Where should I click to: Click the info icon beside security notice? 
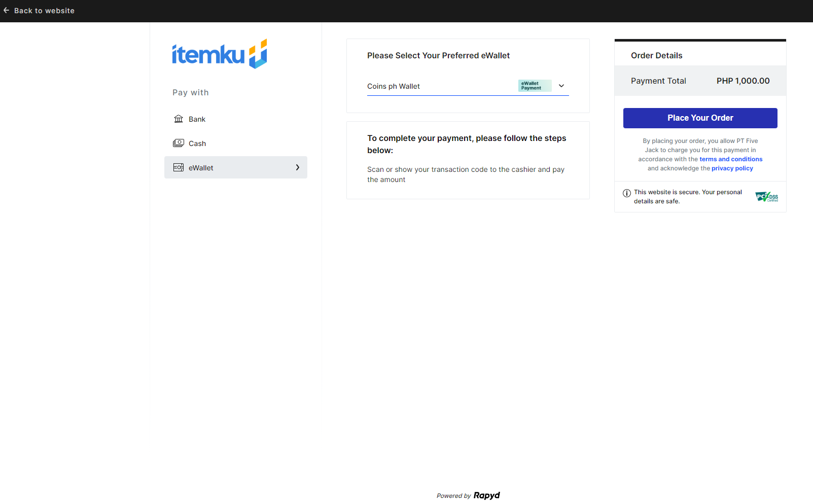click(627, 193)
